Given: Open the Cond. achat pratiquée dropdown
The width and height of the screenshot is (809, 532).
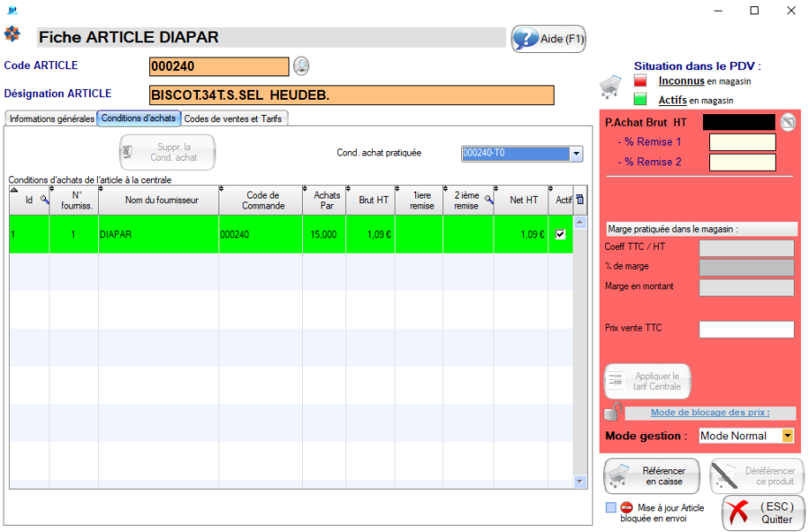Looking at the screenshot, I should [575, 155].
